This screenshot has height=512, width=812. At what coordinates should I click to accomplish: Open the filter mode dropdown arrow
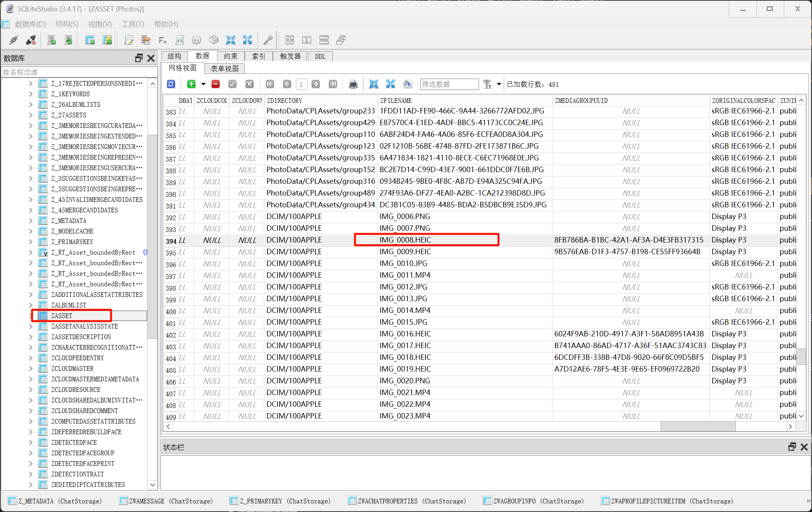[499, 84]
